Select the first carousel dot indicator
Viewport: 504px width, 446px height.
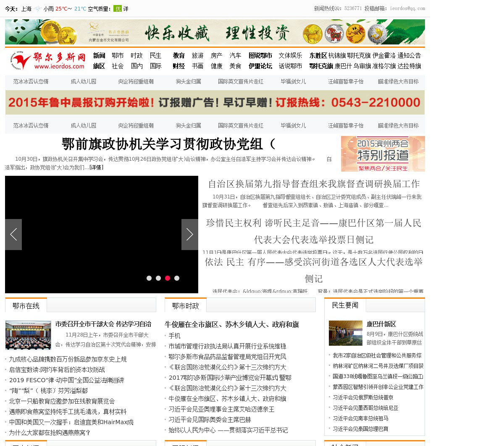tap(149, 278)
